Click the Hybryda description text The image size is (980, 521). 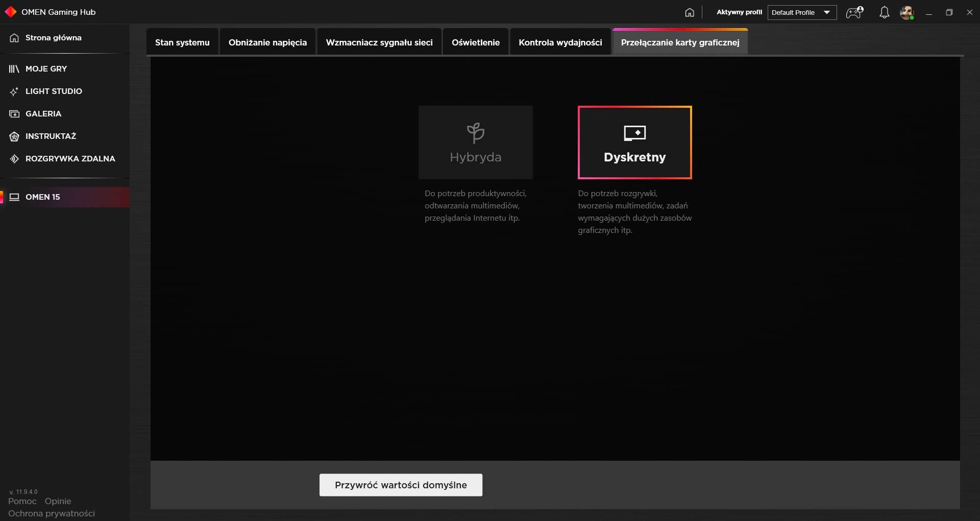(476, 206)
